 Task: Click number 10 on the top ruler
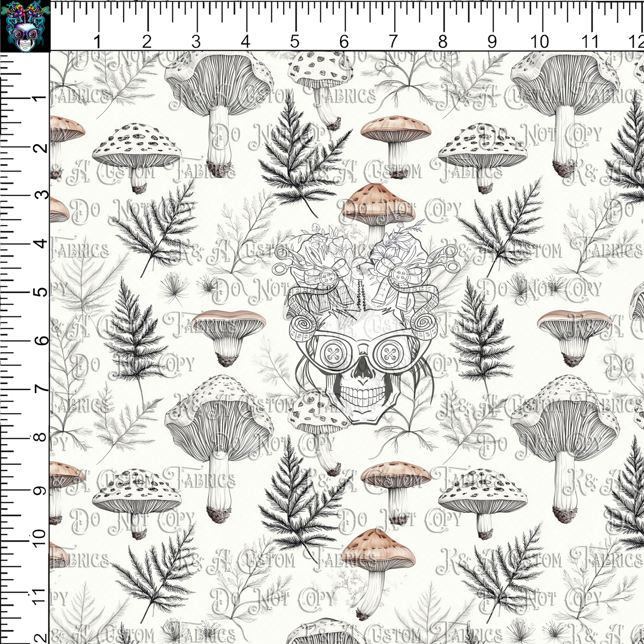(540, 42)
